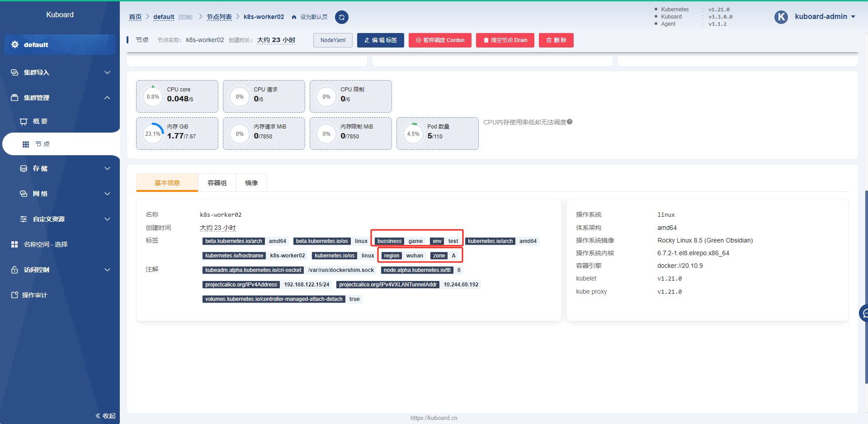Click 设为默认页 link
This screenshot has height=424, width=868.
pos(314,17)
